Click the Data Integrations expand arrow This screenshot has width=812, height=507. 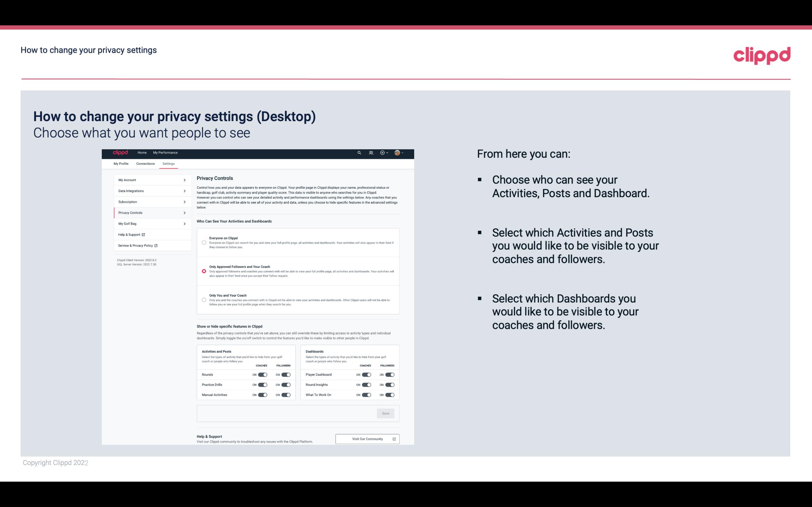click(185, 191)
